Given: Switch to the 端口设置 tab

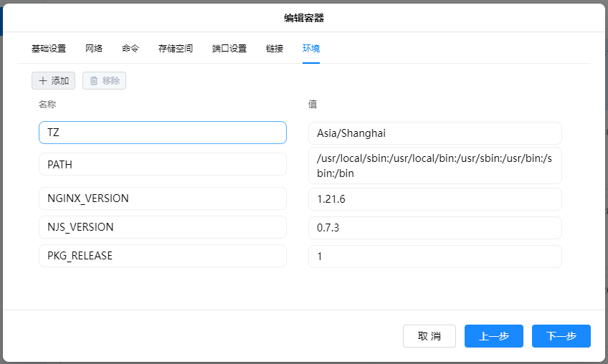Looking at the screenshot, I should point(229,49).
